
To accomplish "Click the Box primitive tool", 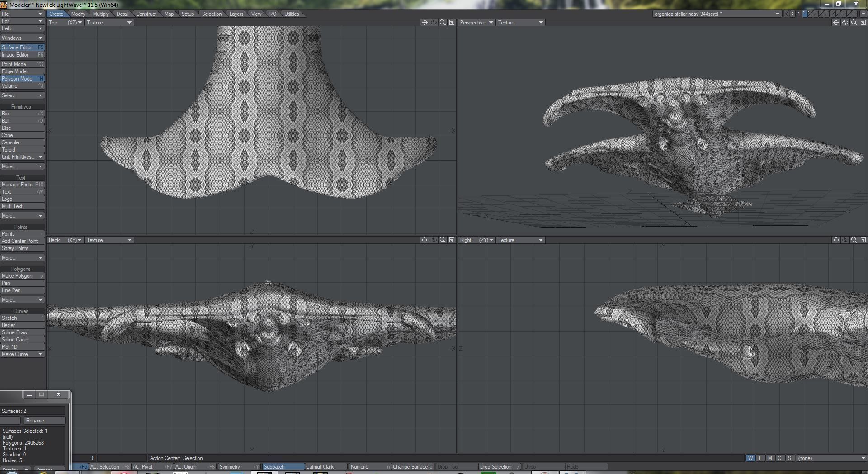I will coord(22,114).
